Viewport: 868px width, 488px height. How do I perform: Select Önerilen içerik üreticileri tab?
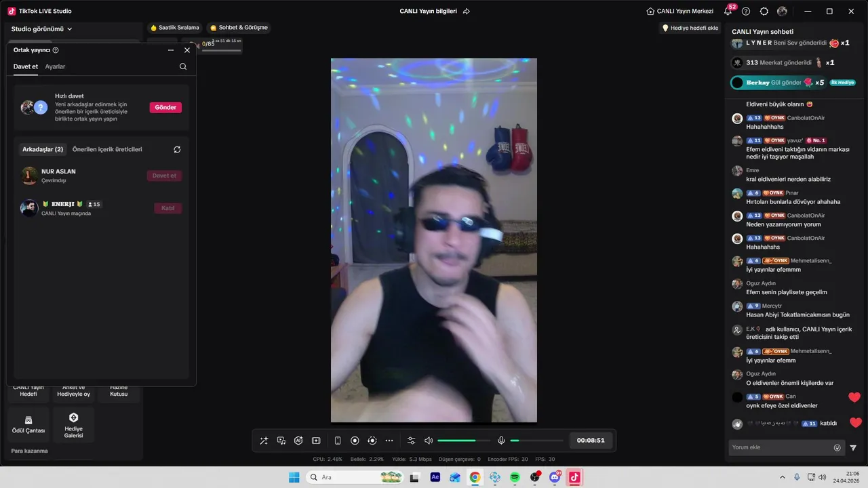107,149
